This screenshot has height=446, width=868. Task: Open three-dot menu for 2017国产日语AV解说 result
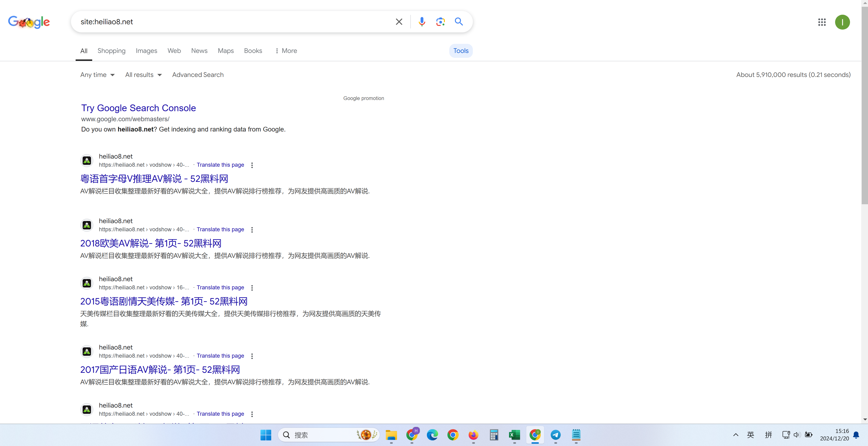[x=252, y=356]
